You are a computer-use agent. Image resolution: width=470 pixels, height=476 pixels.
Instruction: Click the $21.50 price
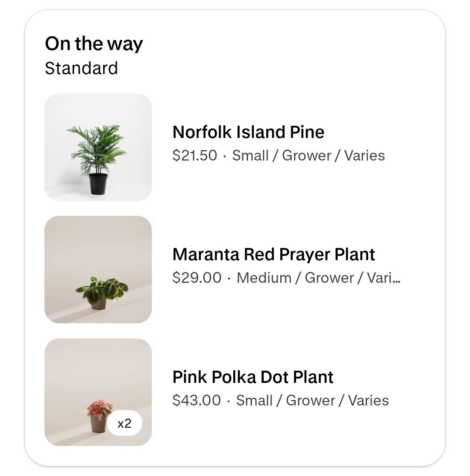[x=195, y=156]
